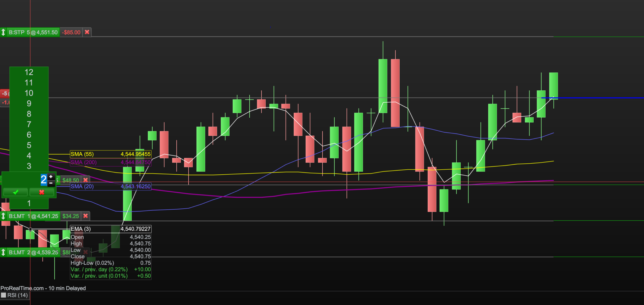The height and width of the screenshot is (305, 644).
Task: Click the Close row in the price tooltip
Action: click(x=111, y=256)
